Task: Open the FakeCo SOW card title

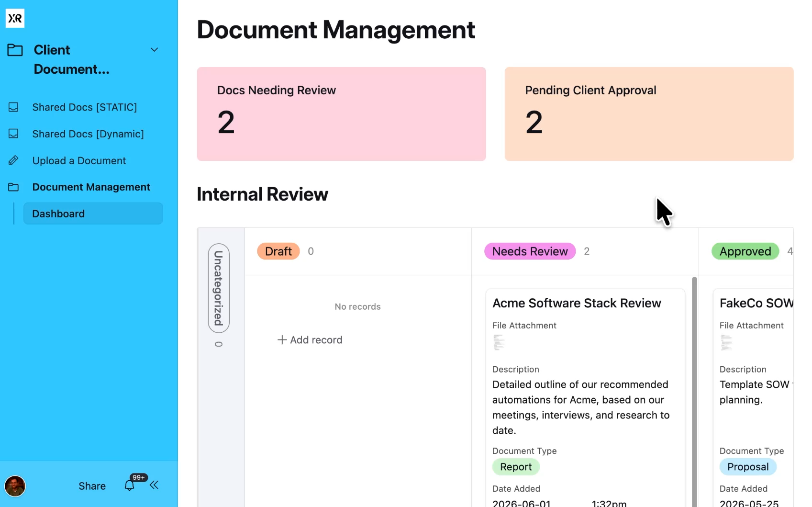Action: 756,303
